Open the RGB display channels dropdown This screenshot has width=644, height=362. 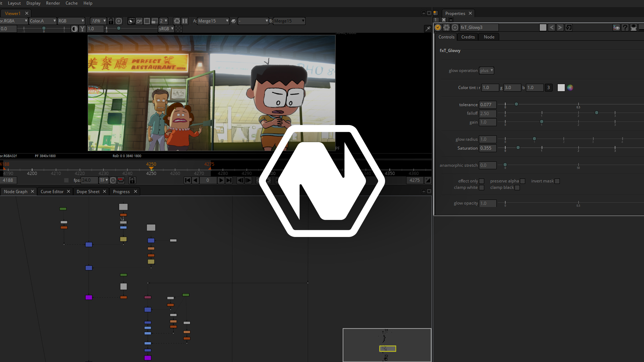pyautogui.click(x=71, y=21)
